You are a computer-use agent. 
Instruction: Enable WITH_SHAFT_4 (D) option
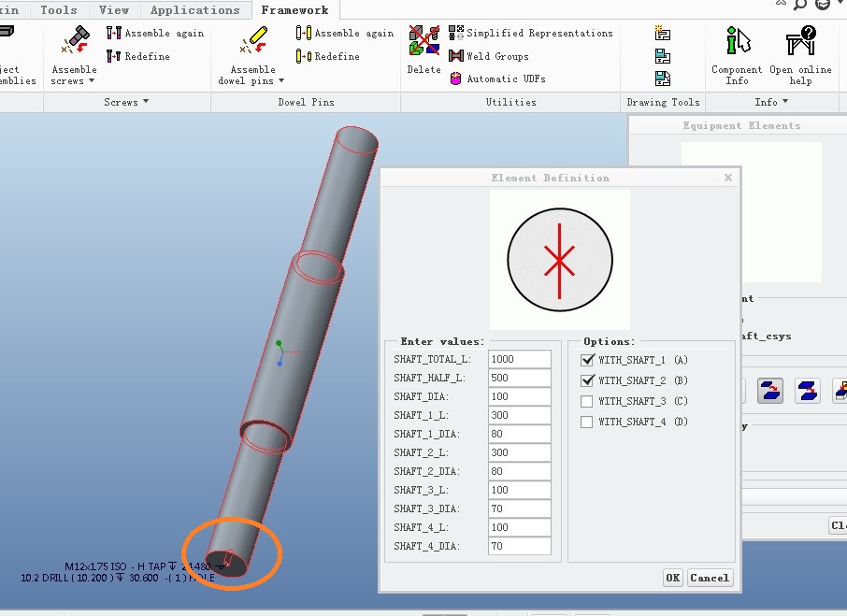(x=586, y=422)
